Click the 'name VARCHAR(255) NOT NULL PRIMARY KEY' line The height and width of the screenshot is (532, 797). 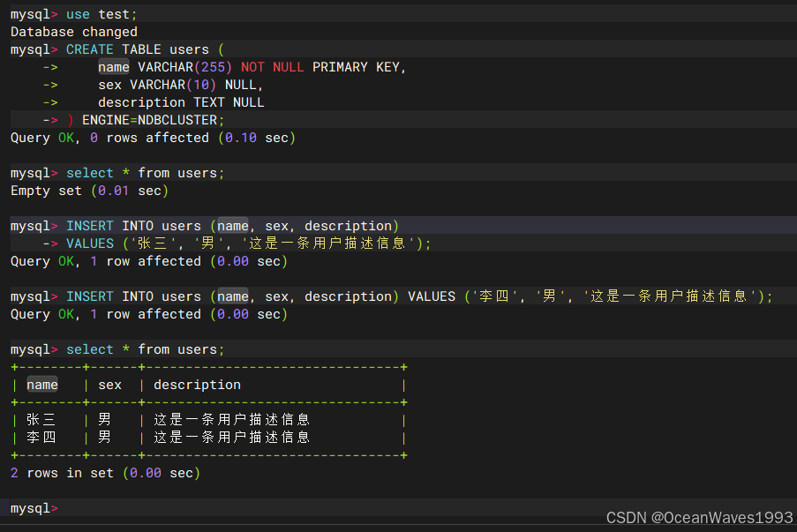(252, 67)
